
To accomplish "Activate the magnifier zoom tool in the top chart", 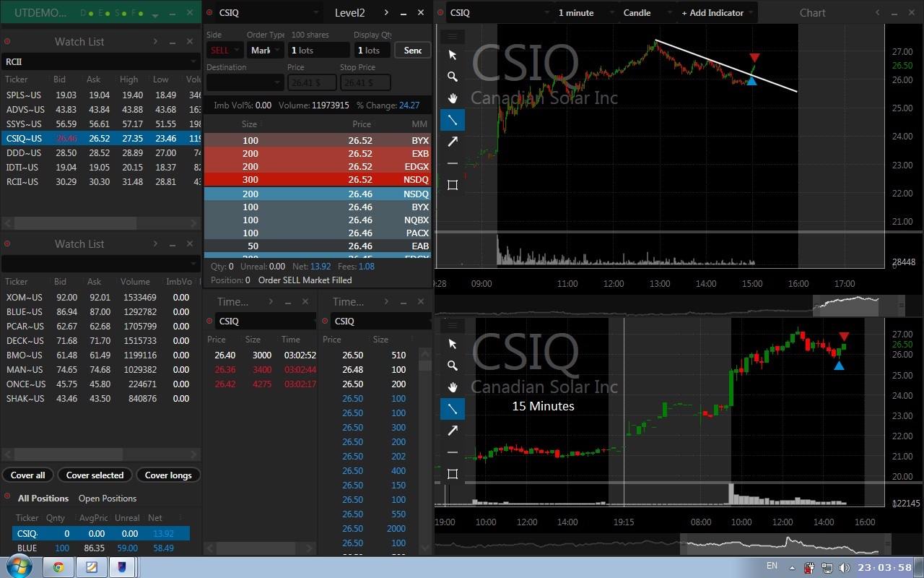I will click(453, 77).
